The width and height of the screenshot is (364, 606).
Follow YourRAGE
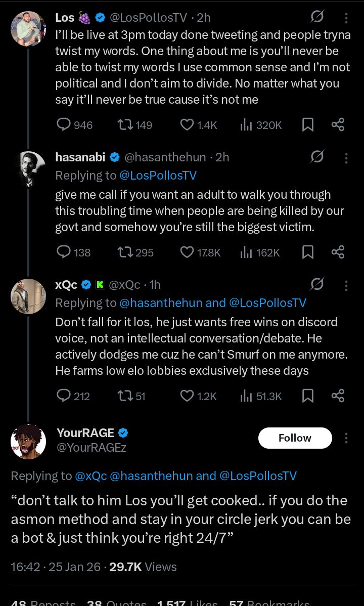pyautogui.click(x=295, y=438)
